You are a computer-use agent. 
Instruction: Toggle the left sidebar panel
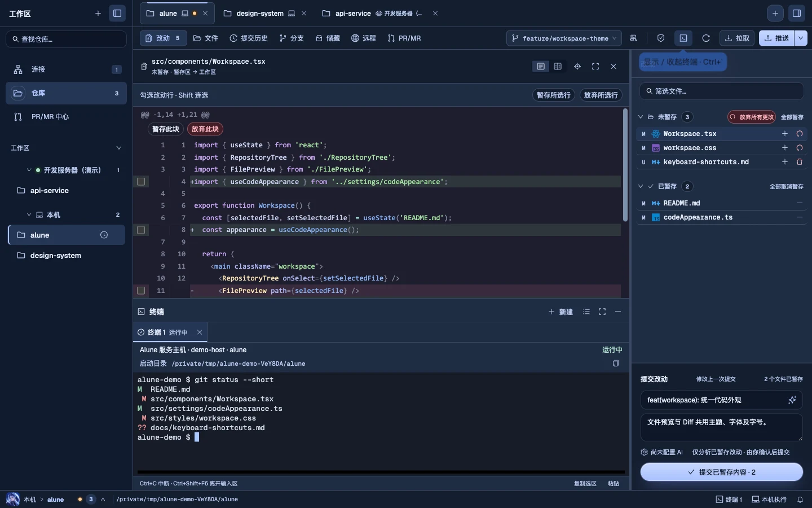click(117, 14)
